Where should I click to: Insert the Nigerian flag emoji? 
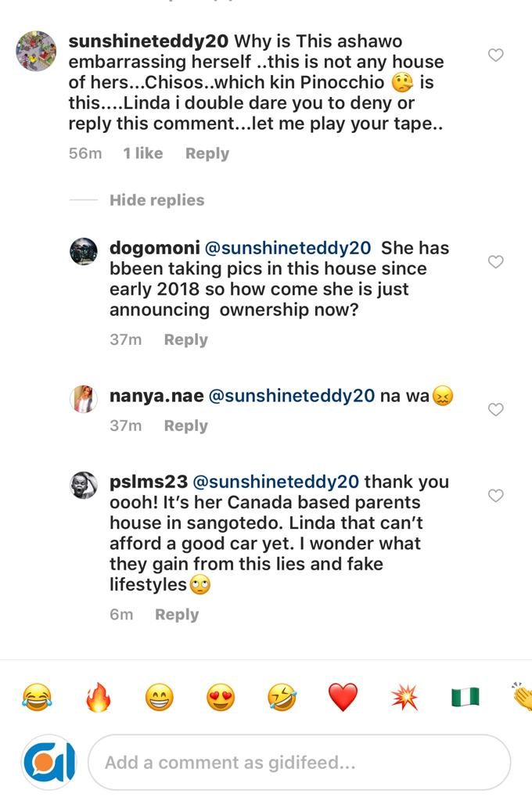[465, 695]
